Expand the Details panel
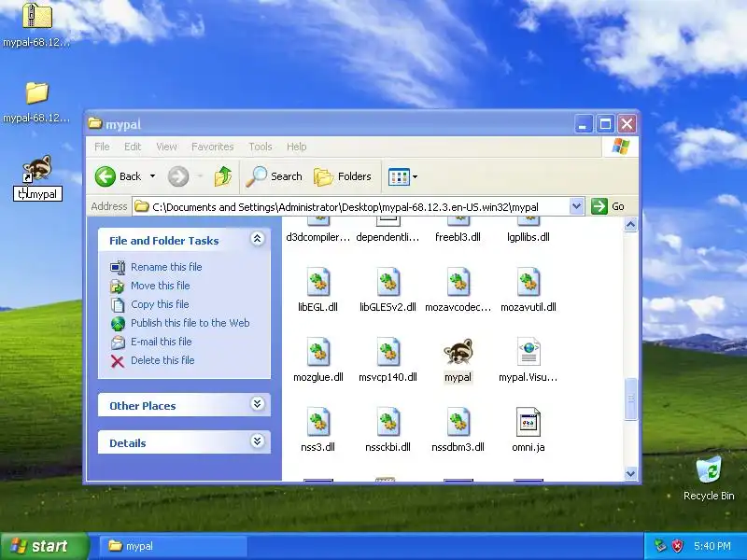 pos(258,441)
